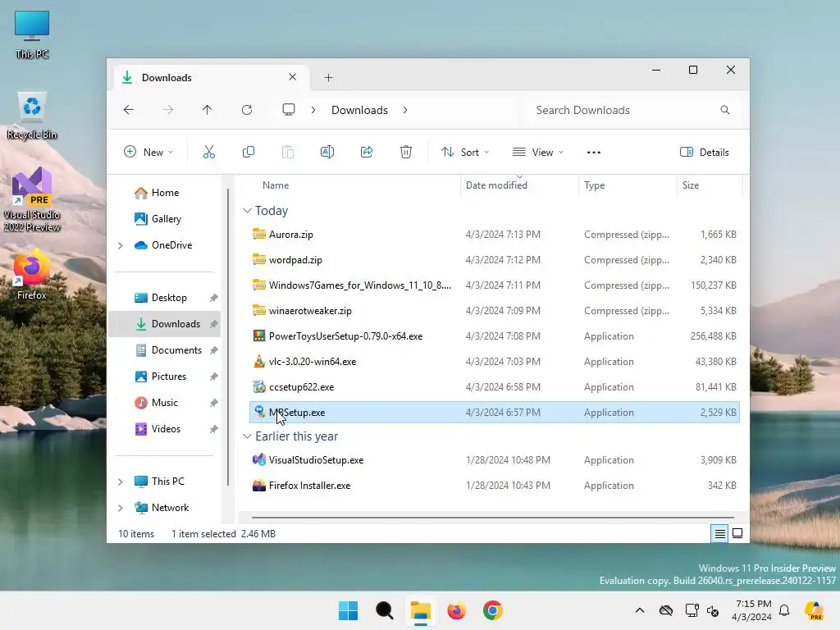
Task: Refresh the Downloads folder
Action: point(246,110)
